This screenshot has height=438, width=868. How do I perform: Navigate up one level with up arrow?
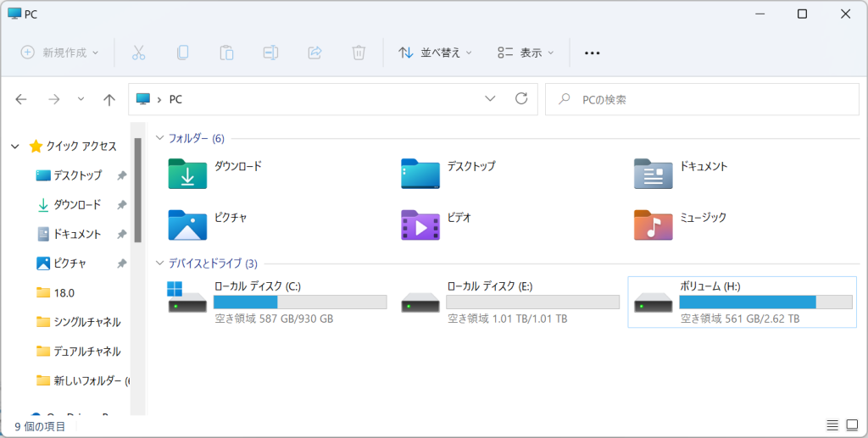(108, 99)
